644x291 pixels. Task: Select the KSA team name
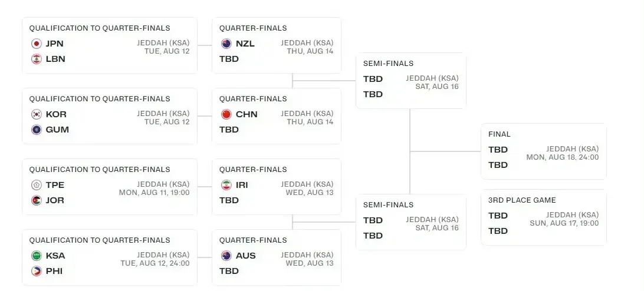click(x=55, y=256)
